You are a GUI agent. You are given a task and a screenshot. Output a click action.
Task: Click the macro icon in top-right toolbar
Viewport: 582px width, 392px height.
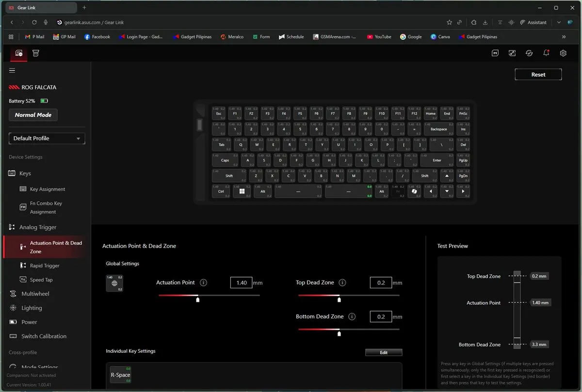[x=495, y=53]
